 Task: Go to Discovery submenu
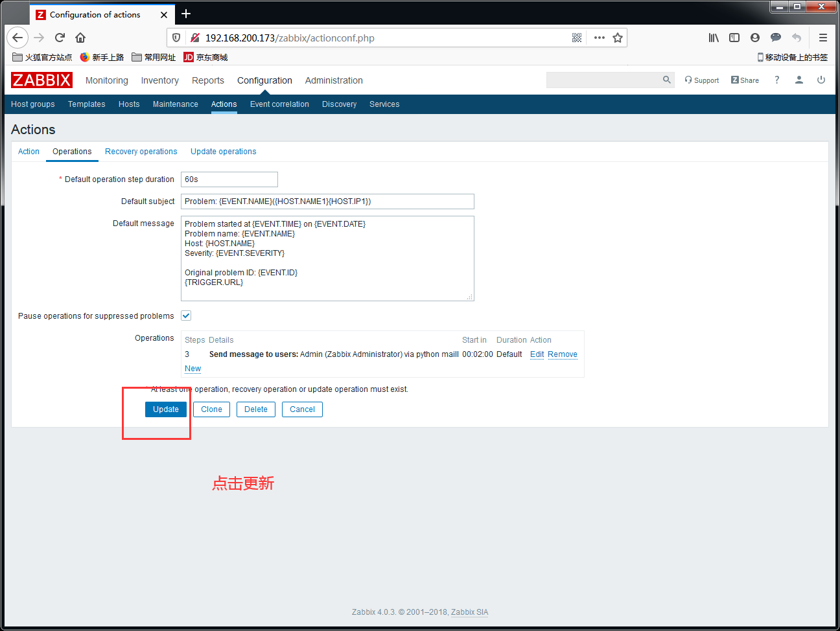tap(340, 104)
